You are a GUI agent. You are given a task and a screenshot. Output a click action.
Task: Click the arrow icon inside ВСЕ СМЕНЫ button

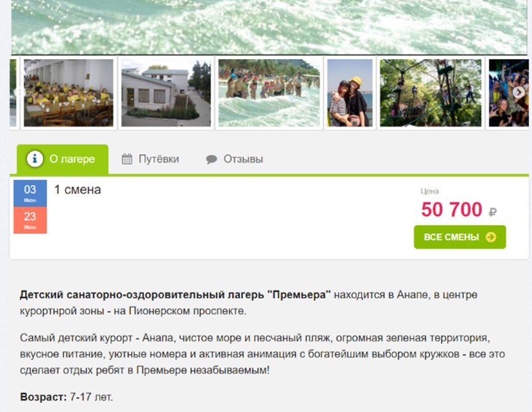(x=491, y=237)
